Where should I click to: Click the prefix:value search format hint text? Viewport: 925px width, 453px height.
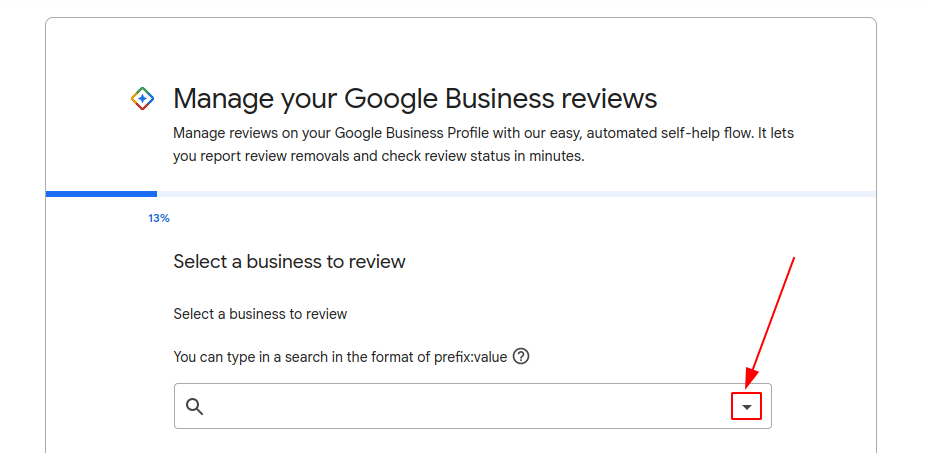click(x=340, y=357)
